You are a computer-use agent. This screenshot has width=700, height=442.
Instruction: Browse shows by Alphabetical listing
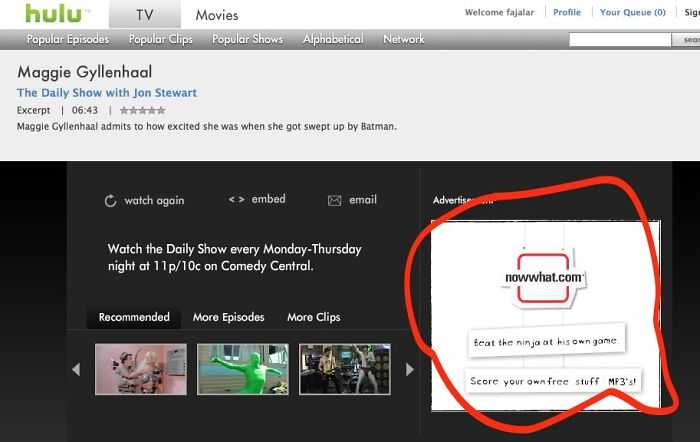click(333, 39)
